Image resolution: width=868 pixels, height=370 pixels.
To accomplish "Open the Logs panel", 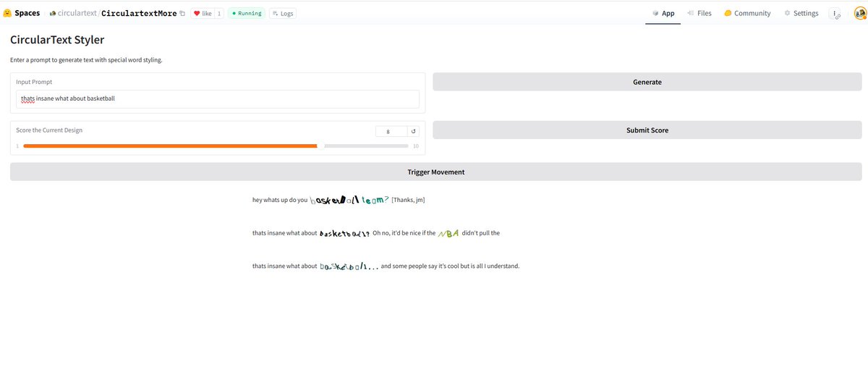I will (282, 13).
